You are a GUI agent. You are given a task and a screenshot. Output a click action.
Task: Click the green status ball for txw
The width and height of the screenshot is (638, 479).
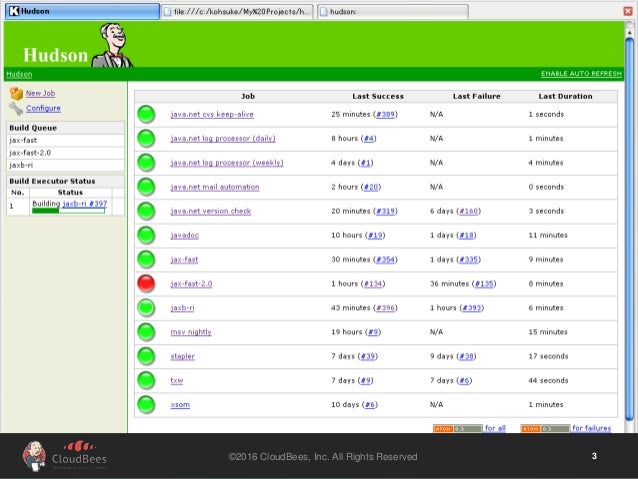coord(146,381)
